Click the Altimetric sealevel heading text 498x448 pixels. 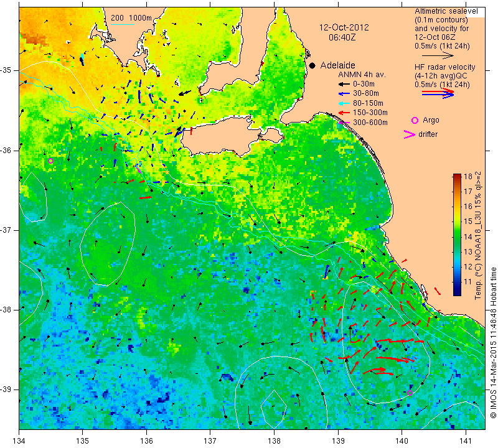tap(446, 11)
